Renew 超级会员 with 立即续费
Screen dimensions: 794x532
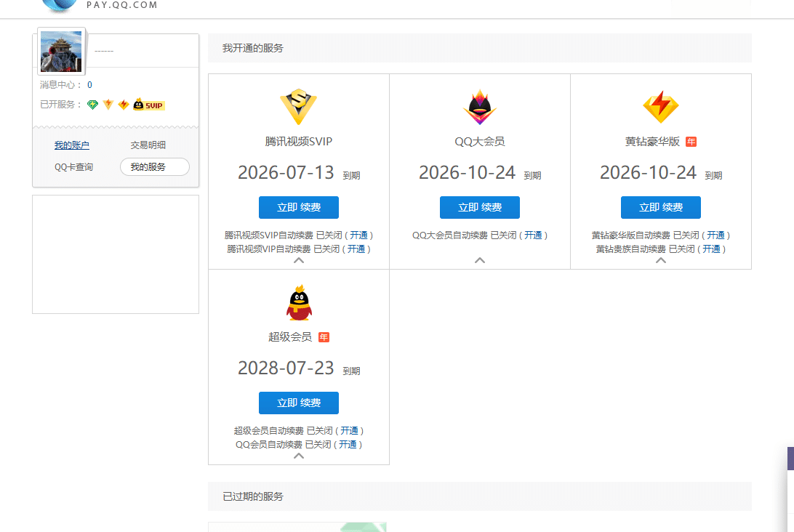pos(299,403)
